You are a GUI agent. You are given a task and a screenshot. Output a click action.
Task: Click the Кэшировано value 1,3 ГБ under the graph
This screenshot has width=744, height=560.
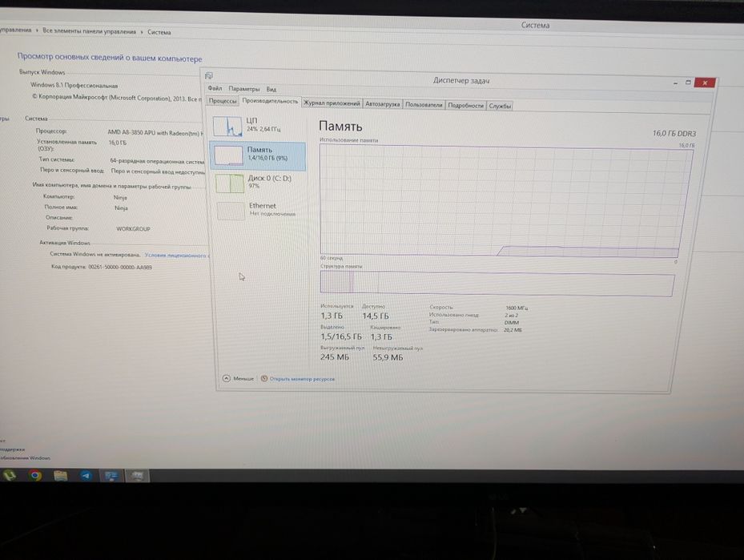point(381,337)
